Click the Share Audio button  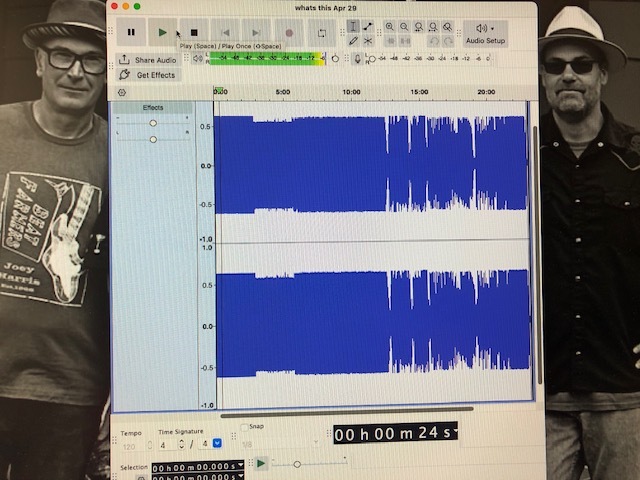point(149,60)
